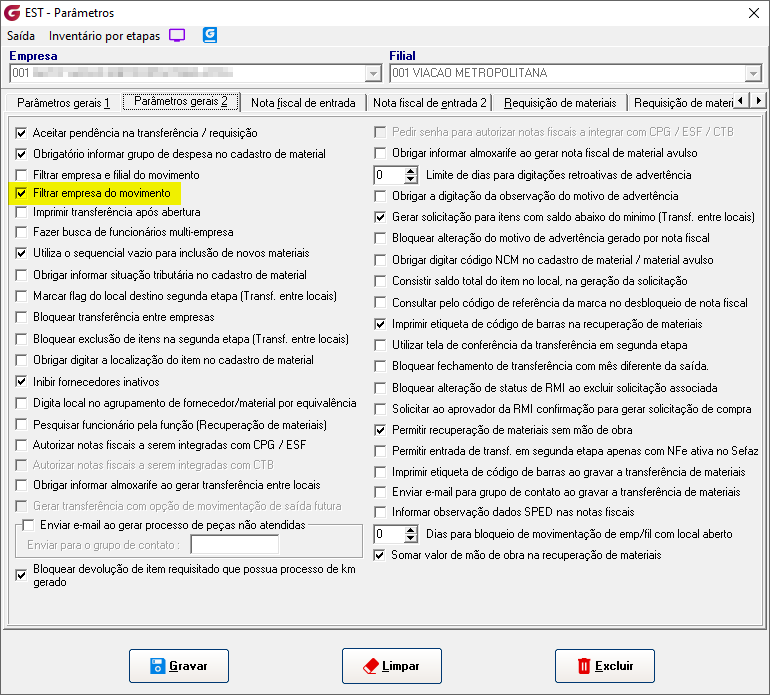Screen dimensions: 770x695
Task: Enable Obrigar digitar a localização do item
Action: click(21, 360)
